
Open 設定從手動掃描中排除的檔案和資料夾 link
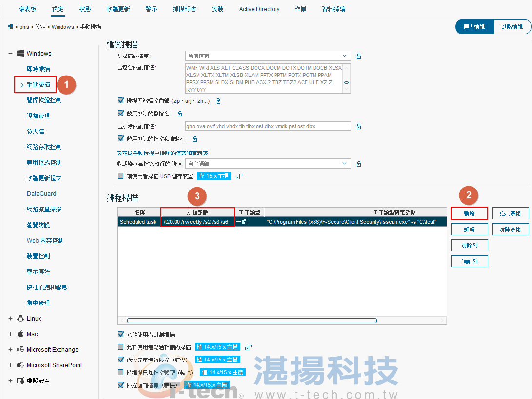point(163,152)
